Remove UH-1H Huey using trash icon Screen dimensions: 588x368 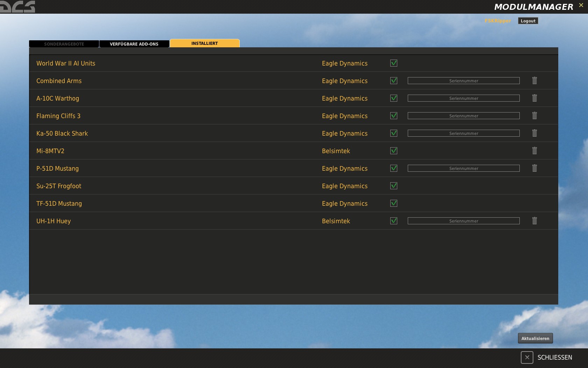(534, 221)
